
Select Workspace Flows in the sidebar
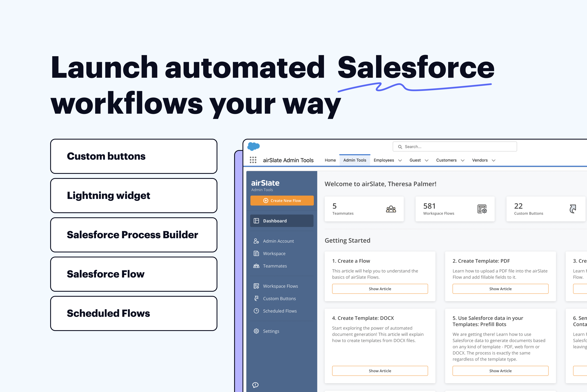280,286
